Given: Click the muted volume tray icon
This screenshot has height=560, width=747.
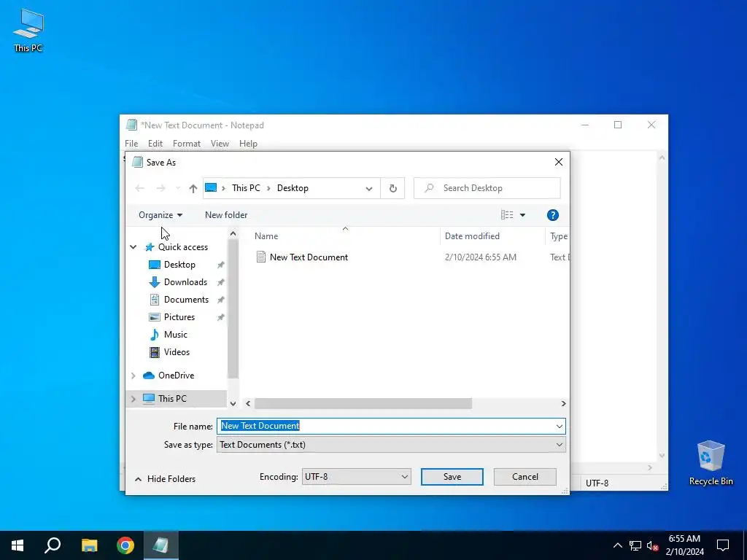Looking at the screenshot, I should tap(652, 545).
